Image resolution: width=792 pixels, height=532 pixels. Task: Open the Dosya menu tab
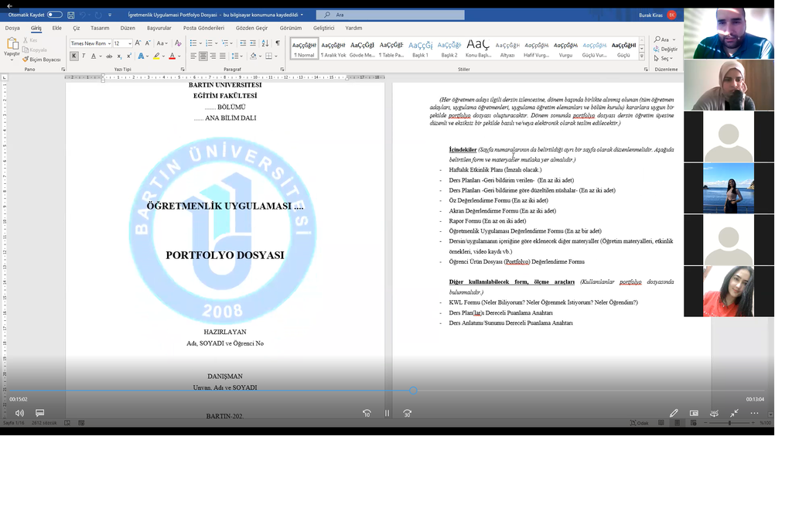click(x=12, y=29)
